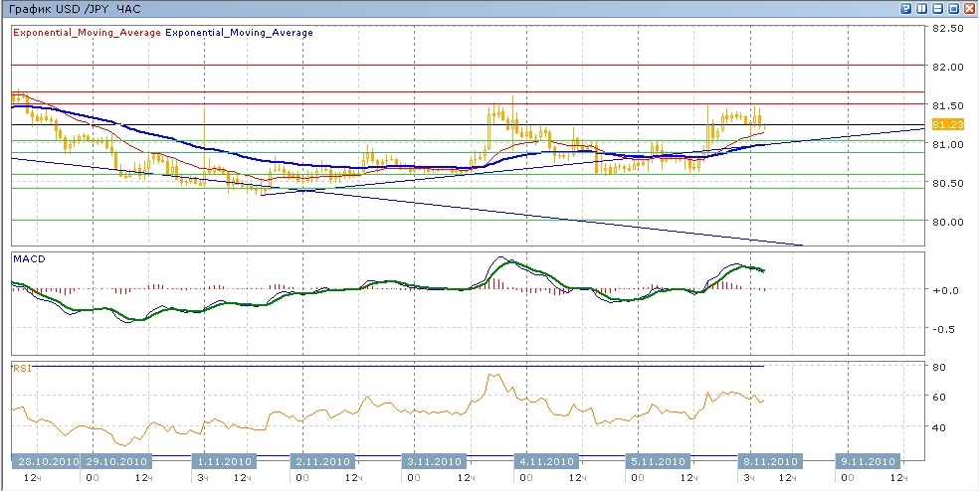Maximize the chart window

pos(953,8)
